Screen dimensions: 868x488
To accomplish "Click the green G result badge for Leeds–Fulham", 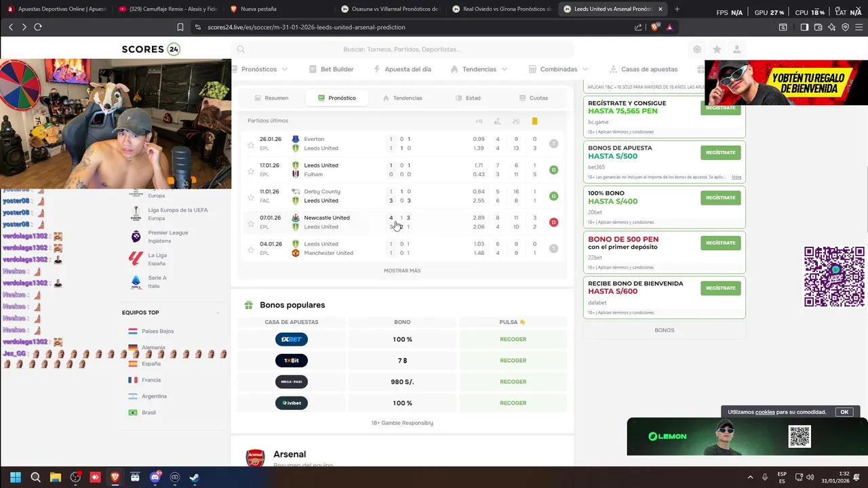I will coord(553,170).
